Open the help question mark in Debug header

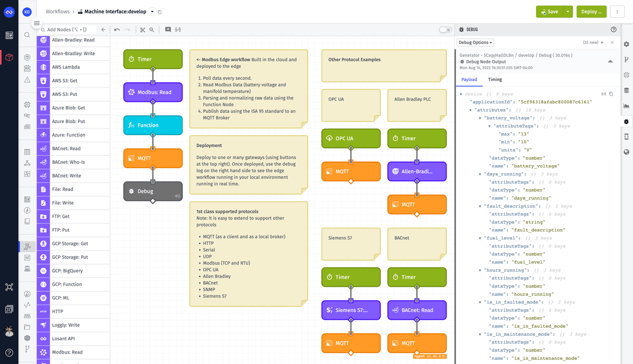614,30
